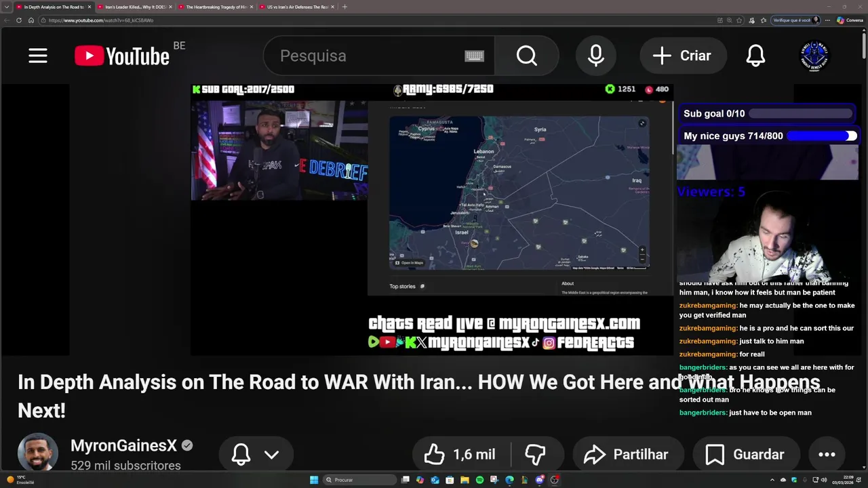Image resolution: width=868 pixels, height=488 pixels.
Task: Open Spotify from the taskbar
Action: (x=479, y=480)
